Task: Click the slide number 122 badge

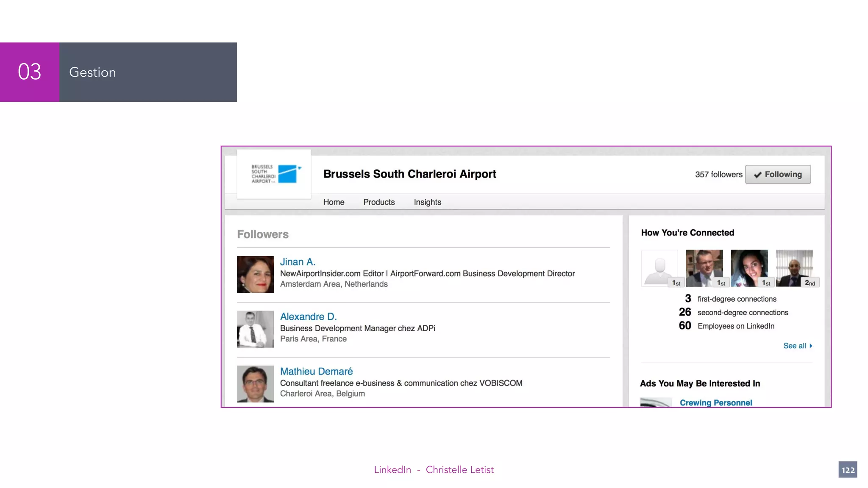Action: point(848,470)
